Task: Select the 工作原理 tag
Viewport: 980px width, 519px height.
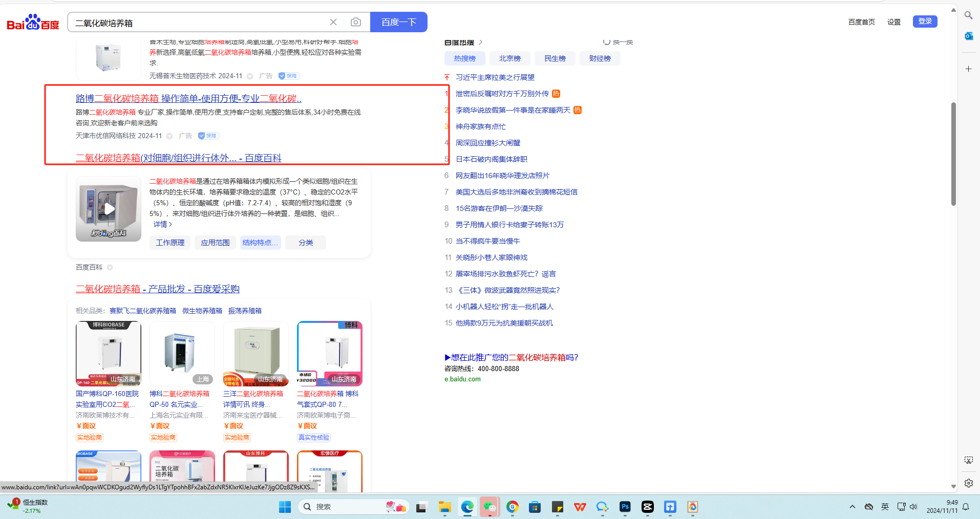Action: coord(170,243)
